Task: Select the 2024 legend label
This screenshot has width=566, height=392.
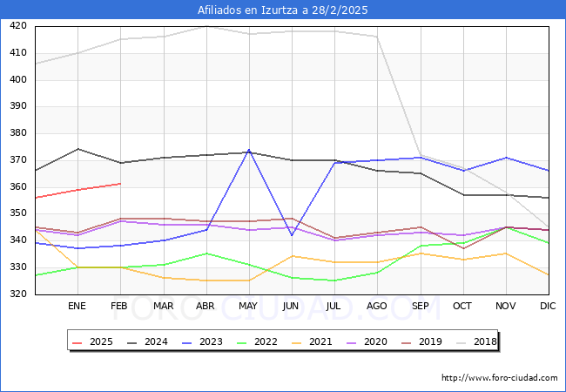Action: pyautogui.click(x=156, y=341)
